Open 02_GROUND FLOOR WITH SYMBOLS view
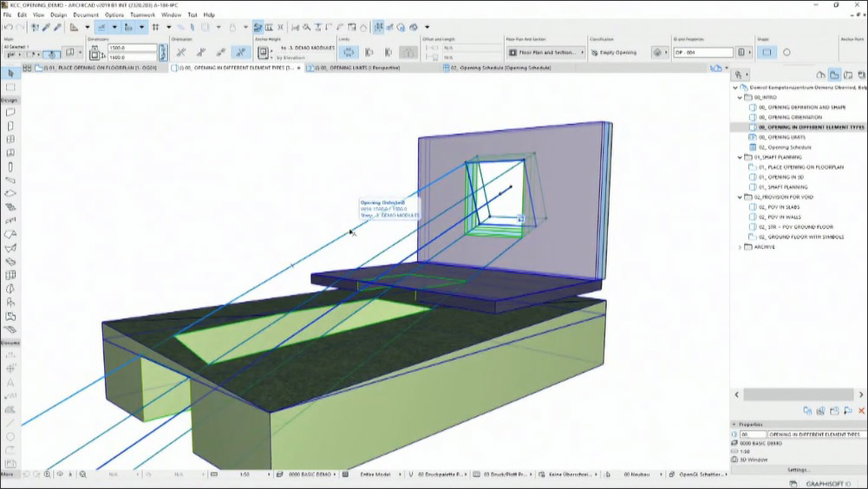 click(801, 237)
